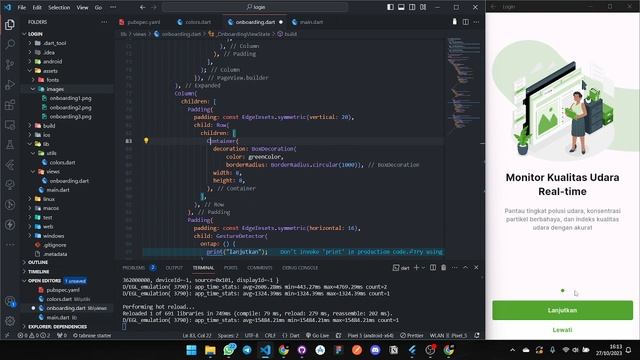640x360 pixels.
Task: Open notifications bell in status bar
Action: click(x=477, y=336)
